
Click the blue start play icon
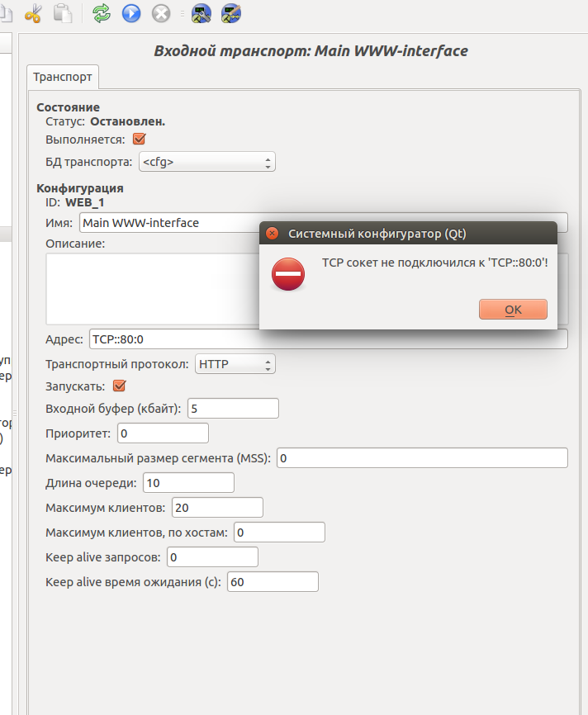[131, 13]
